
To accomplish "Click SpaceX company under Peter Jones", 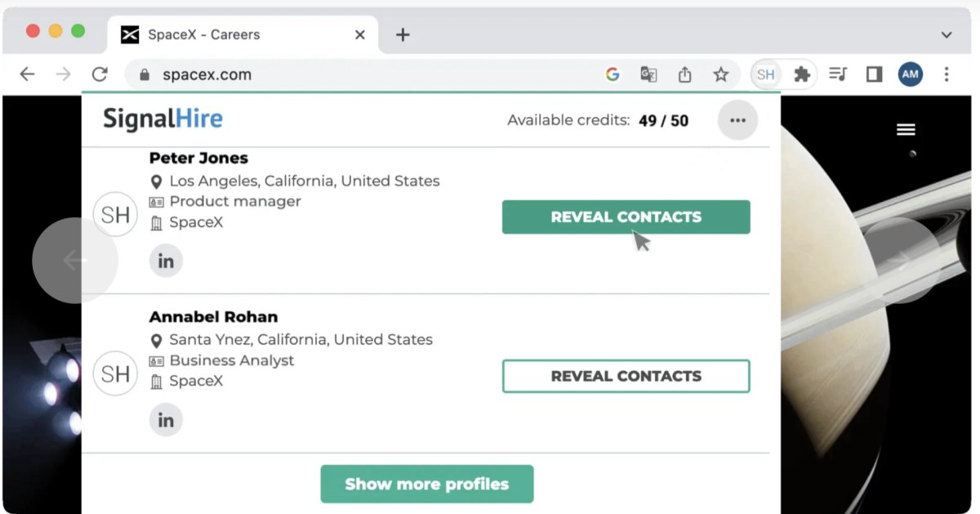I will click(196, 222).
